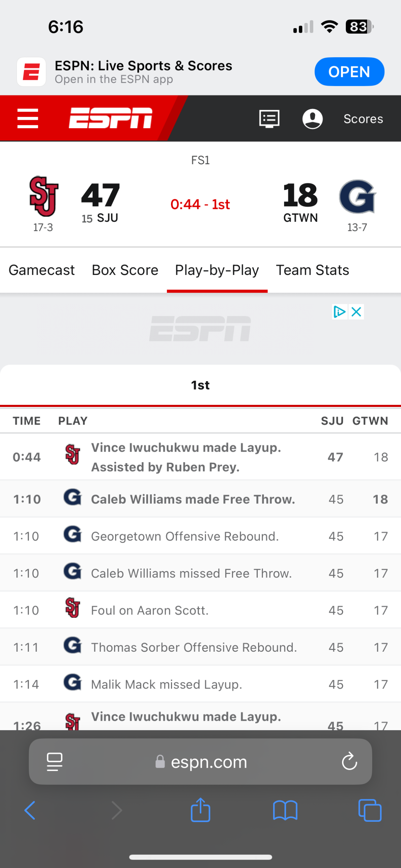Tap the espn.com address bar
Image resolution: width=401 pixels, height=868 pixels.
click(x=208, y=762)
